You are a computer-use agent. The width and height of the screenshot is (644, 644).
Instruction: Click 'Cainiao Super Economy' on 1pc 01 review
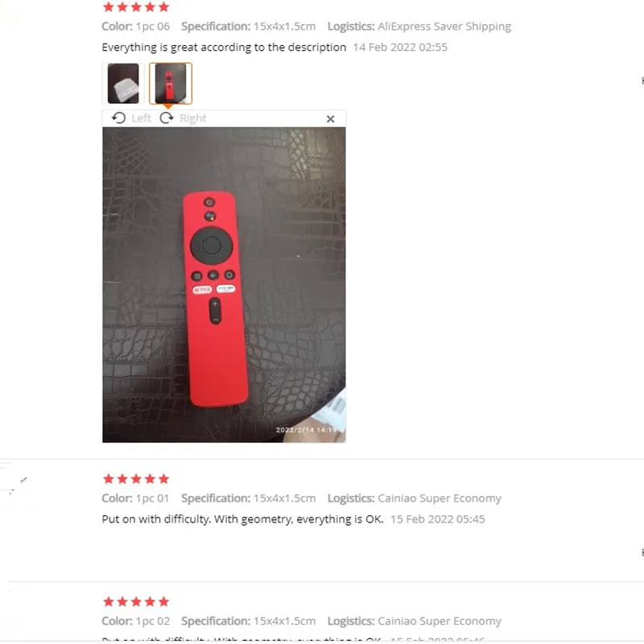[439, 498]
